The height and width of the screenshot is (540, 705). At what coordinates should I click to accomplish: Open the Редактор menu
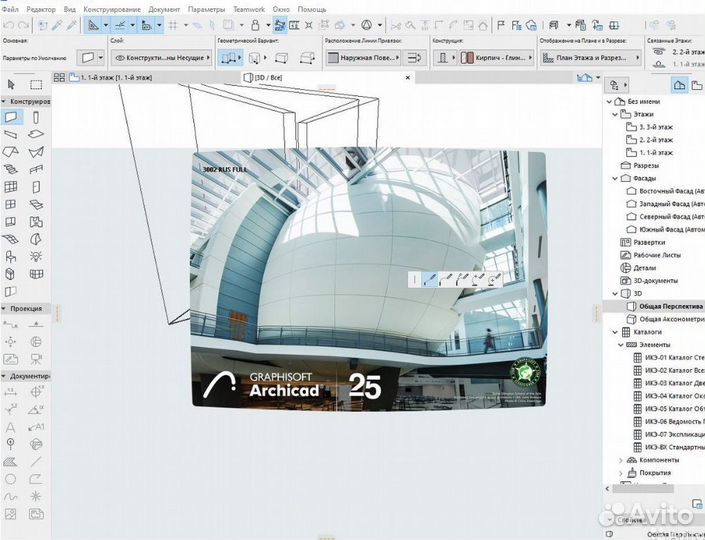[x=41, y=9]
